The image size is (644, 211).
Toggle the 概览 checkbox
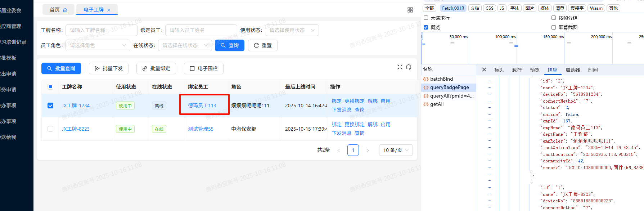point(426,27)
